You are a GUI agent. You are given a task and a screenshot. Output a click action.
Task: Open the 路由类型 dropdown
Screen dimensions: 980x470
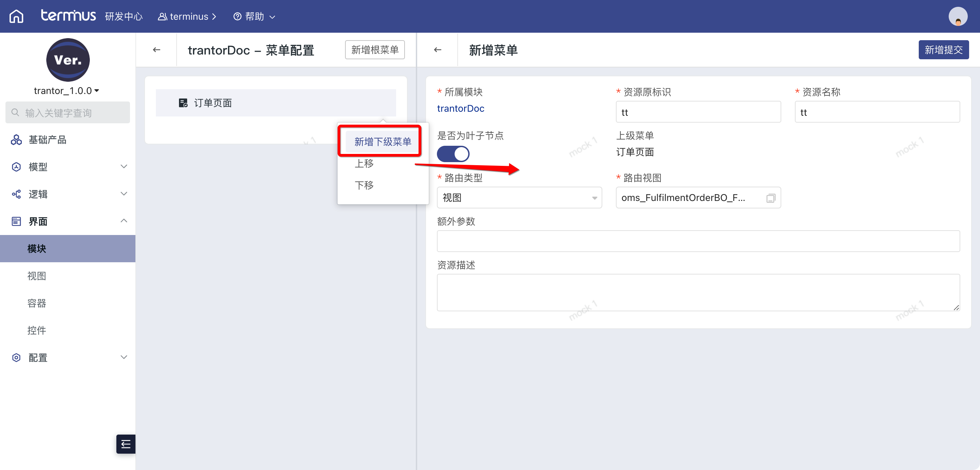519,198
